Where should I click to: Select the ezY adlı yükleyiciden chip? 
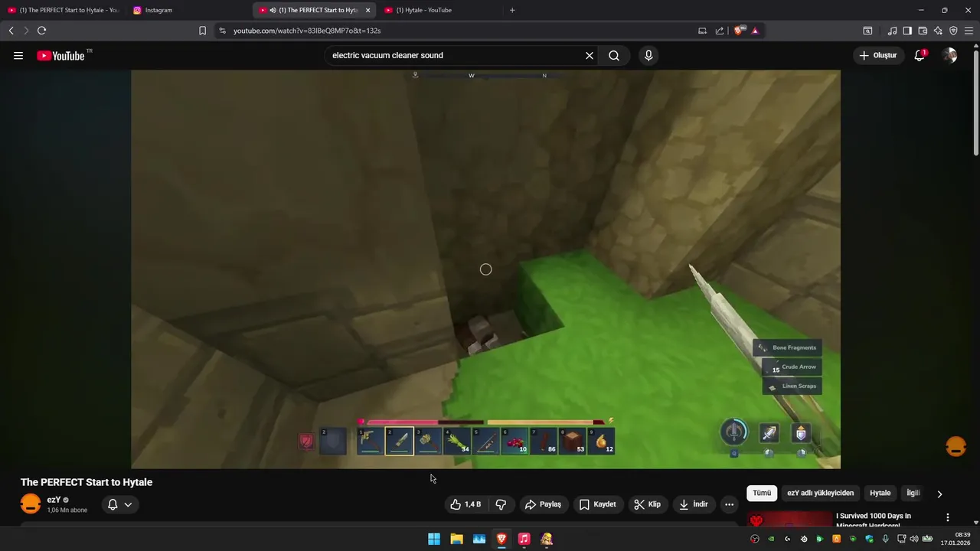coord(820,494)
